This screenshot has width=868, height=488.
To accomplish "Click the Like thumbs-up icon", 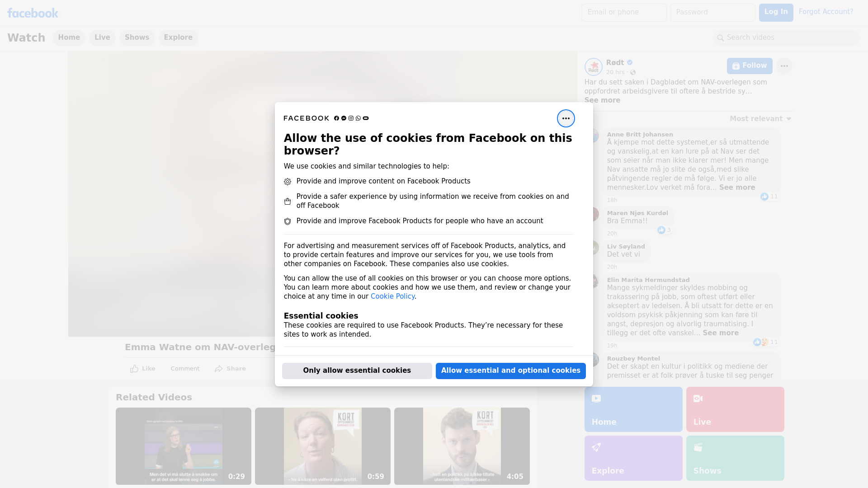I will (x=134, y=369).
